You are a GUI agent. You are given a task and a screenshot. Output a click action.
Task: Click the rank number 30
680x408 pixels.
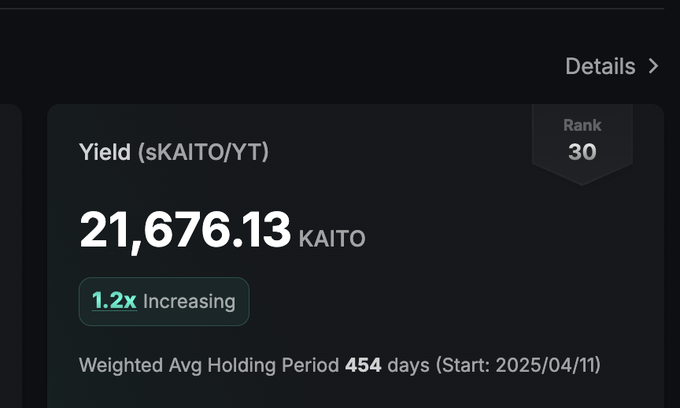tap(582, 152)
